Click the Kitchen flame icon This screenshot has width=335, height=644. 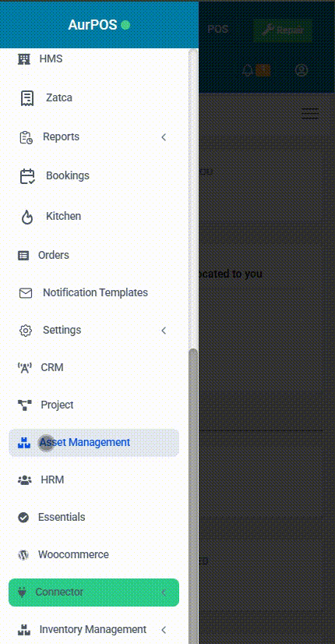point(27,217)
